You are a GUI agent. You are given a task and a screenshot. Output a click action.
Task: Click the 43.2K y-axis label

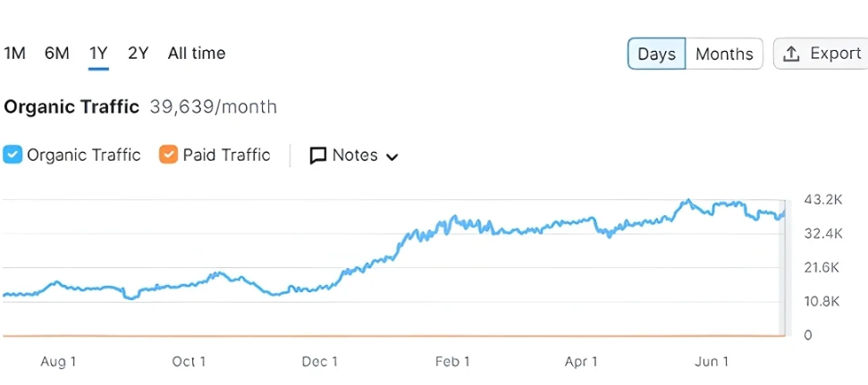coord(822,199)
